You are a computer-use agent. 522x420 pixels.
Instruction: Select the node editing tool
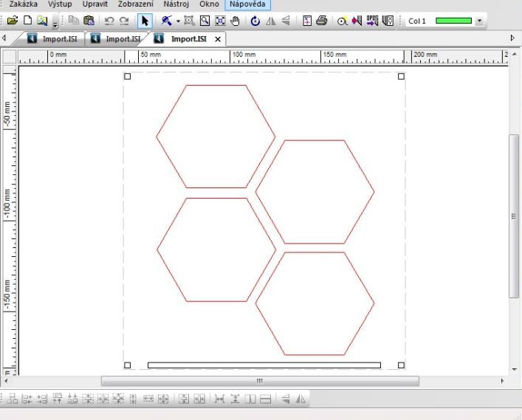[166, 21]
